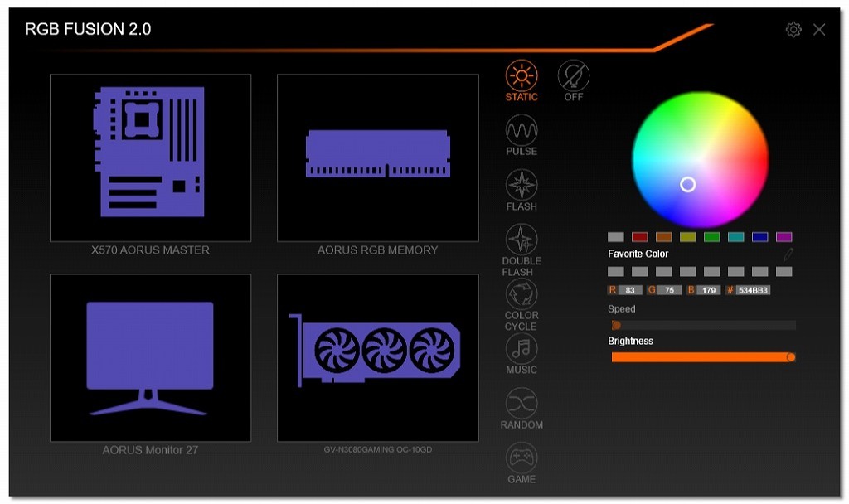Image resolution: width=849 pixels, height=504 pixels.
Task: Select the GV-N3080GAMING OC-10GD graphics card
Action: click(378, 358)
